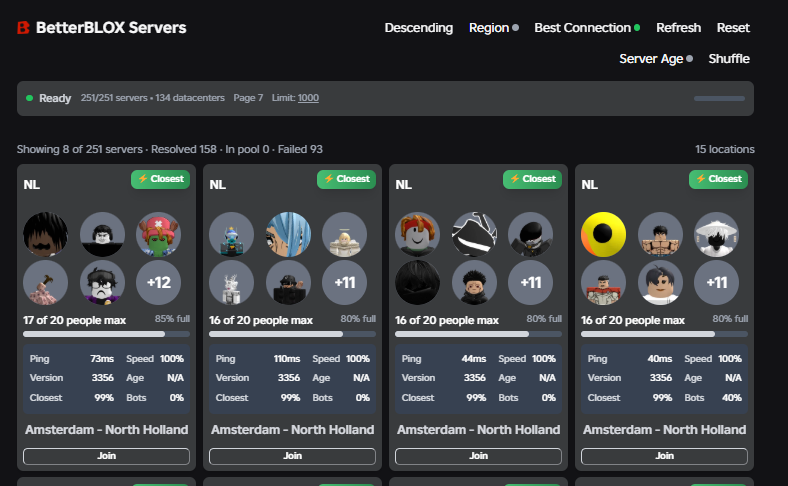The height and width of the screenshot is (486, 788).
Task: Open the yellow ring avatar
Action: point(604,234)
